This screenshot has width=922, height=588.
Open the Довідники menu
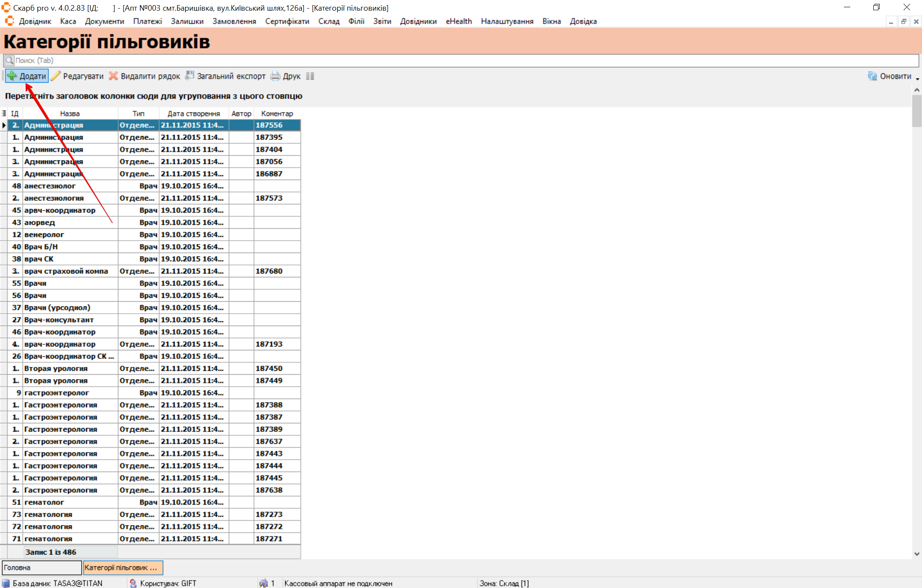coord(418,21)
